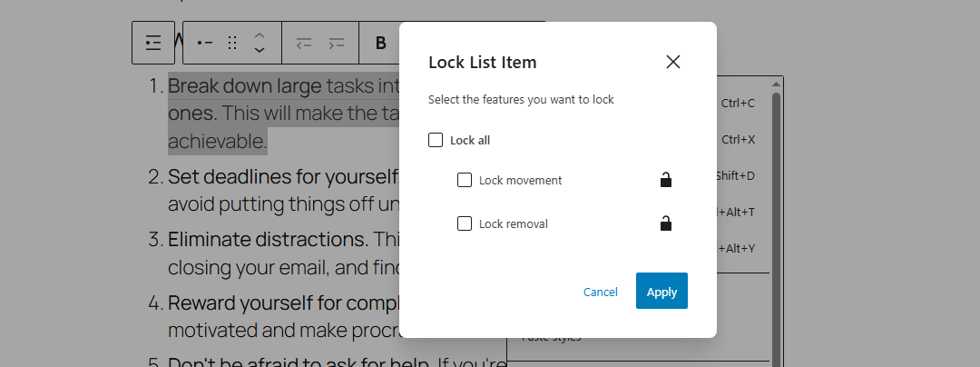Viewport: 980px width, 367px height.
Task: Close the Lock List Item dialog
Action: tap(673, 62)
